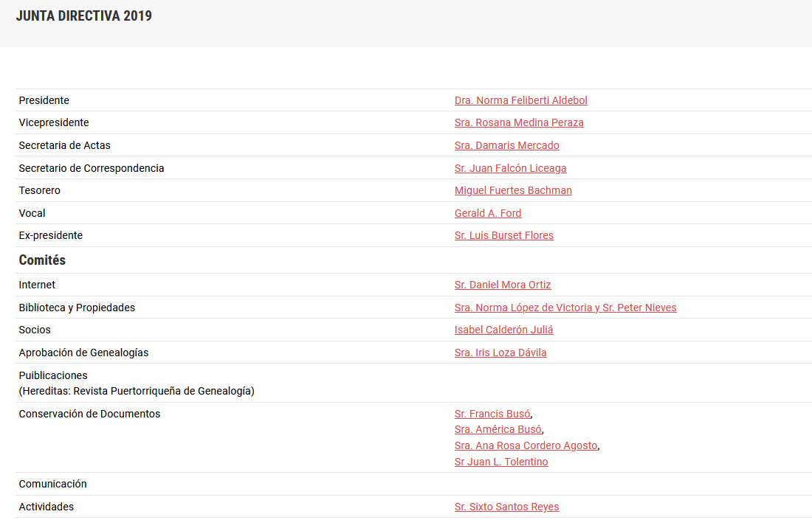
Task: Select Isabel Calderón Juliá link
Action: point(503,330)
